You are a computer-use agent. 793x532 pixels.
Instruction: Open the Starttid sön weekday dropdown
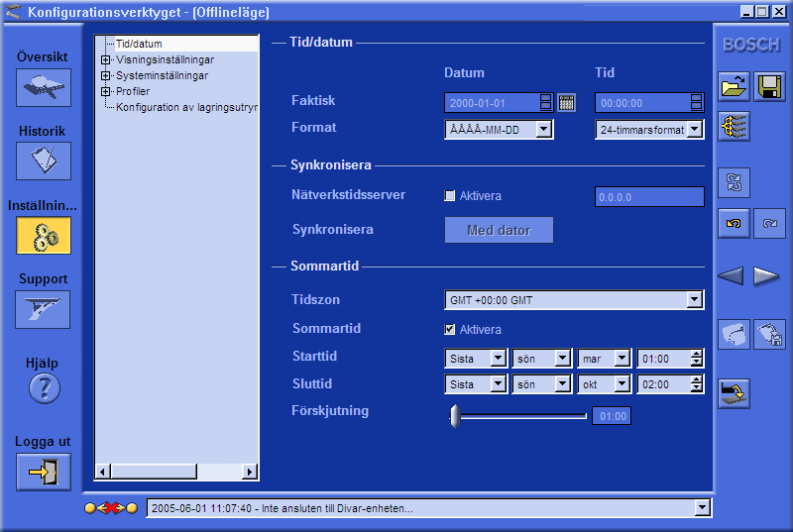563,359
